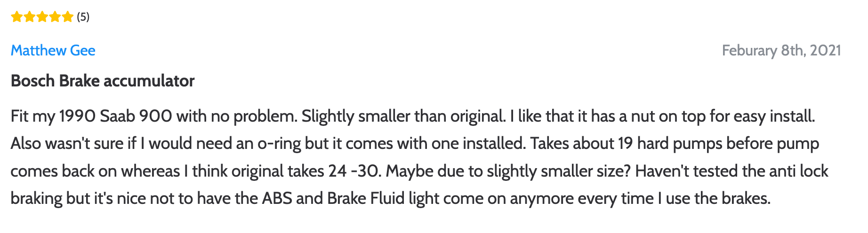868x233 pixels.
Task: Open Matthew Gee's reviewer profile link
Action: [x=53, y=50]
